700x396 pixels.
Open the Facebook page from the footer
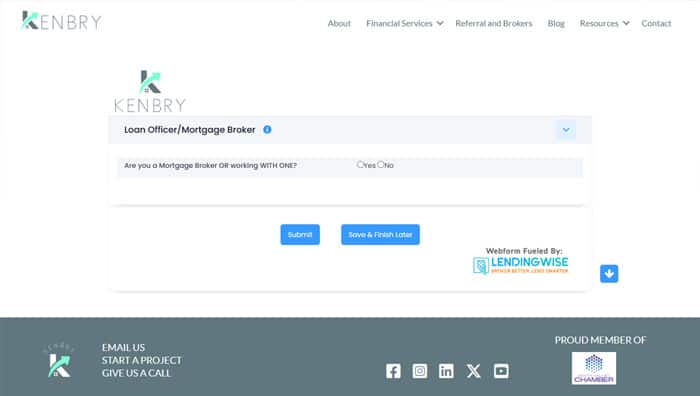tap(393, 371)
